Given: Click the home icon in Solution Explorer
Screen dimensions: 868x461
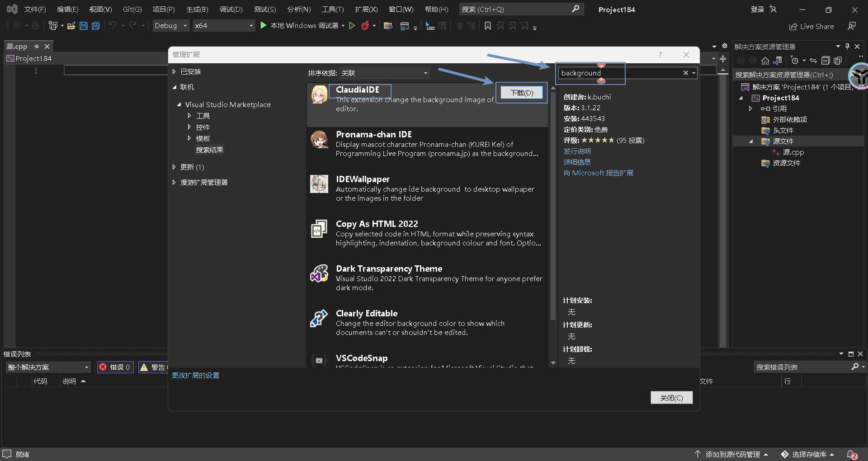Looking at the screenshot, I should (x=765, y=61).
